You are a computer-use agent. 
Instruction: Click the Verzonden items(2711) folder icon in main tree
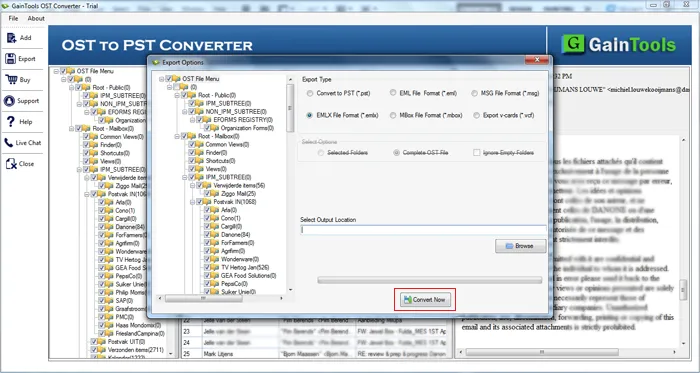[102, 350]
